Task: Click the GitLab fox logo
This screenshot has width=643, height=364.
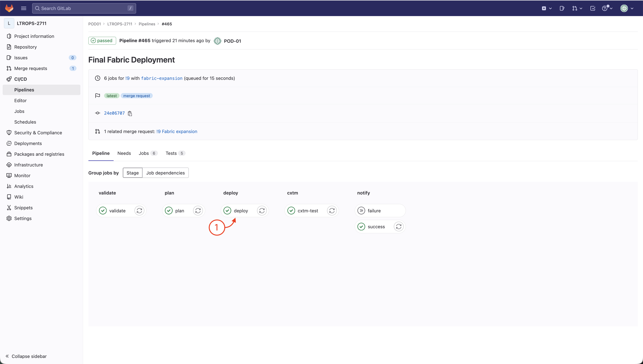Action: point(9,8)
